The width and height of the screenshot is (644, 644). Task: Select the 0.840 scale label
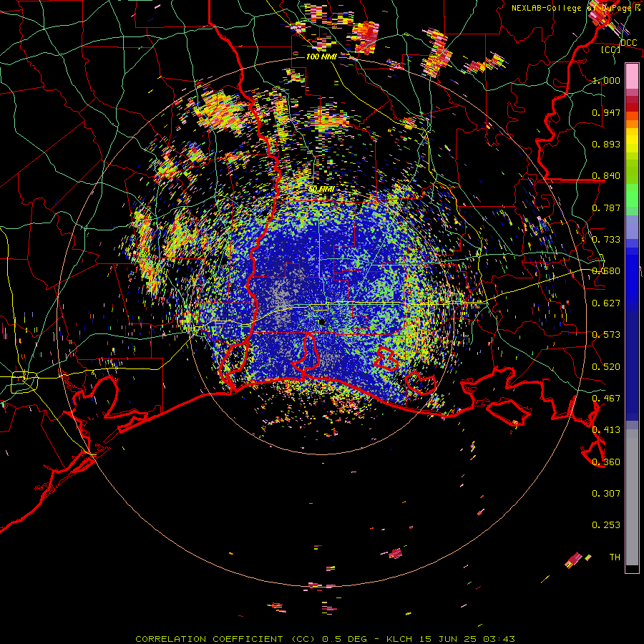(606, 176)
